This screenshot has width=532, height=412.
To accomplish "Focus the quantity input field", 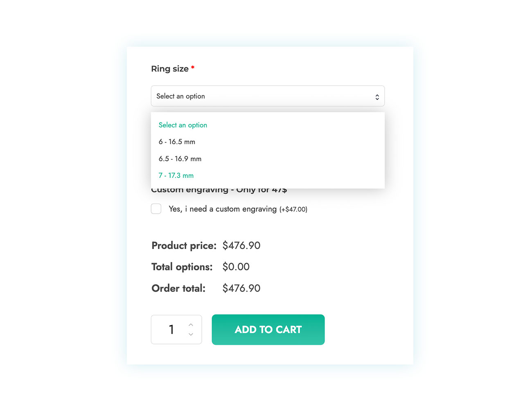I will (171, 330).
